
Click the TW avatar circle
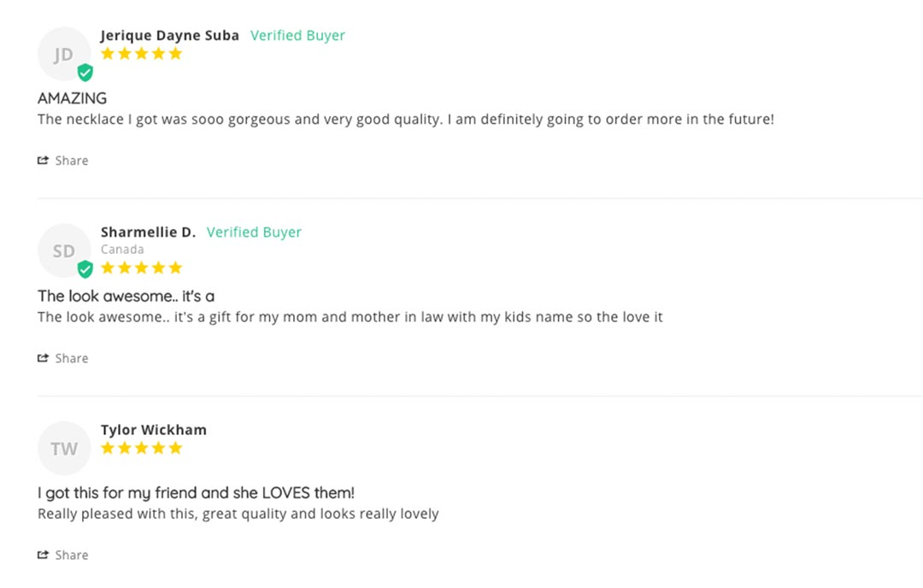[x=64, y=448]
